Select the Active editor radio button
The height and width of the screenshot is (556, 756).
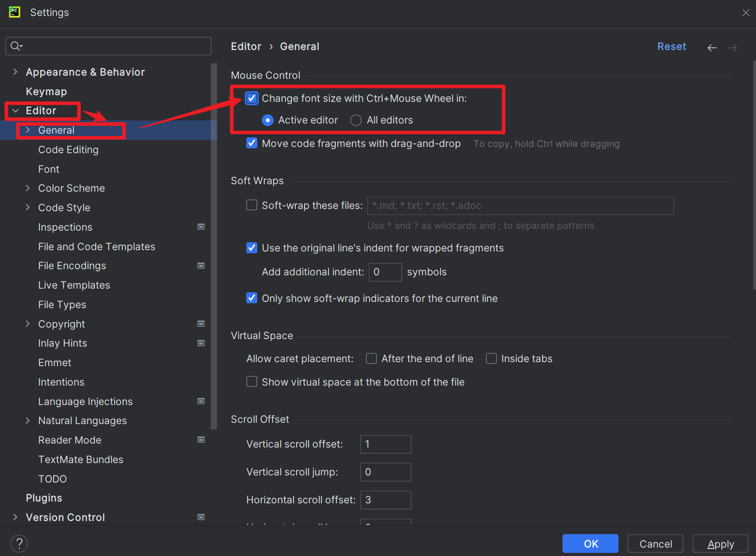coord(268,120)
